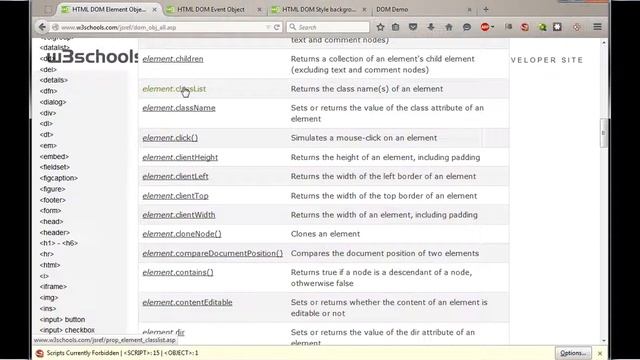Open the Adblock Plus dropdown arrow
Viewport: 640px width, 360px height.
click(493, 27)
